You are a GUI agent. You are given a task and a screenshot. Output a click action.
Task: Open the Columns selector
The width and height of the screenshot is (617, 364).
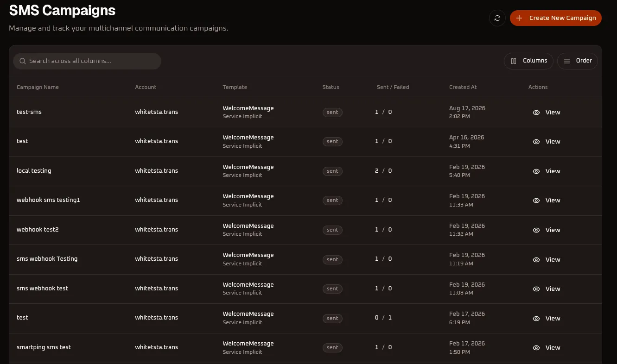click(x=528, y=61)
